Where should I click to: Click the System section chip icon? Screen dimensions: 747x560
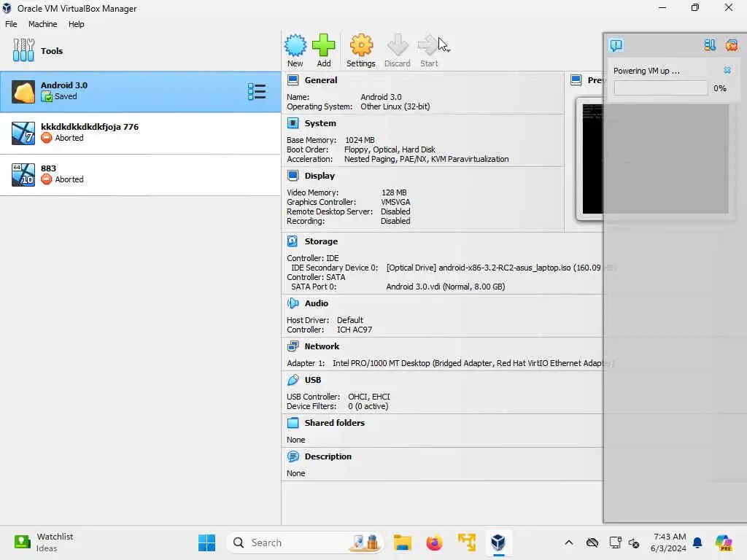coord(293,123)
